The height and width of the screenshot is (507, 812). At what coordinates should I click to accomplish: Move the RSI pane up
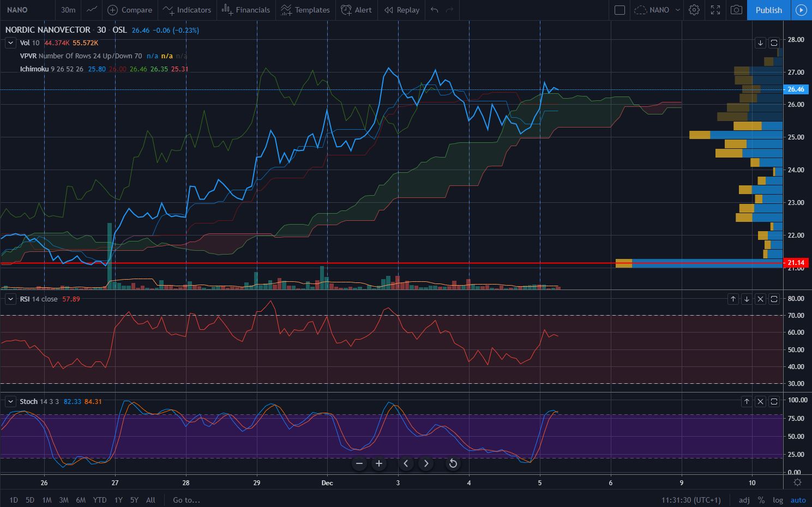733,299
